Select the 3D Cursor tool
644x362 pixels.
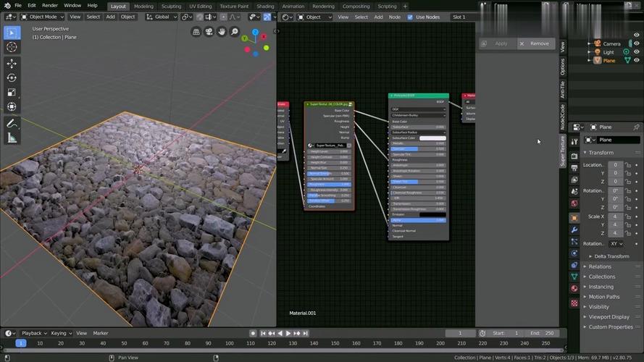point(12,47)
